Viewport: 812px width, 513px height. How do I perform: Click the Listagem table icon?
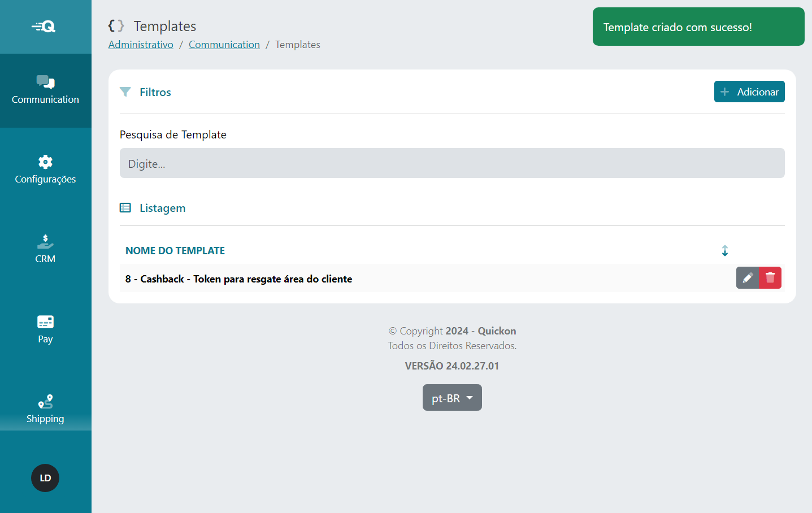click(125, 208)
